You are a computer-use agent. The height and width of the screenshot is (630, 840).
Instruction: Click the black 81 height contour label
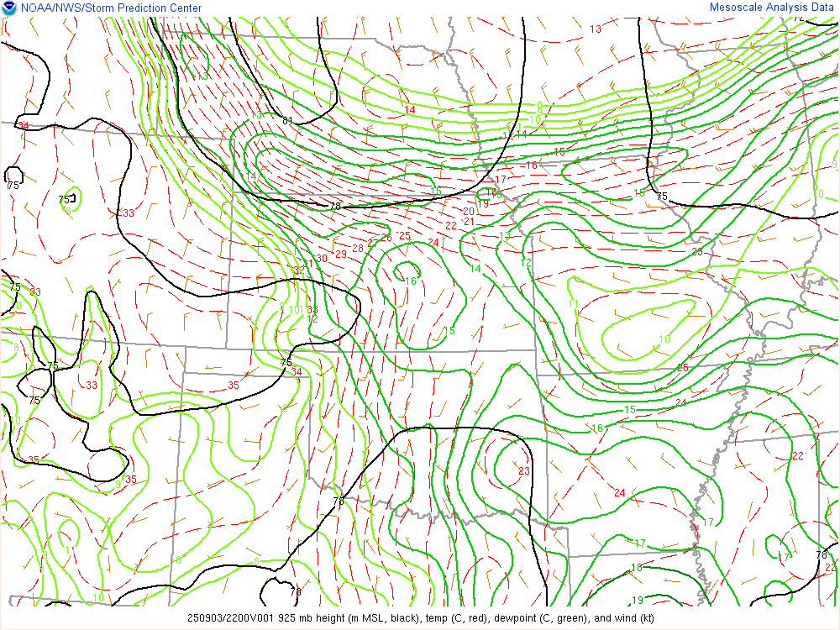point(287,121)
